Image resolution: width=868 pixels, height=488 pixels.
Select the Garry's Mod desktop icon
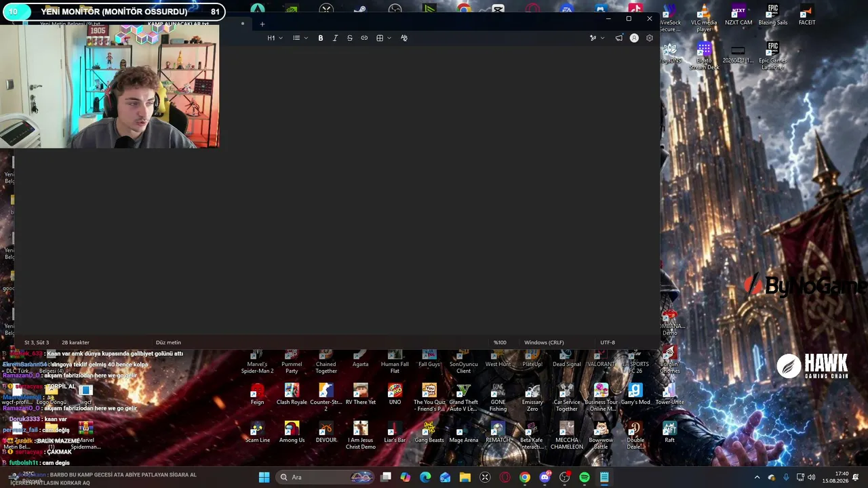(x=635, y=394)
